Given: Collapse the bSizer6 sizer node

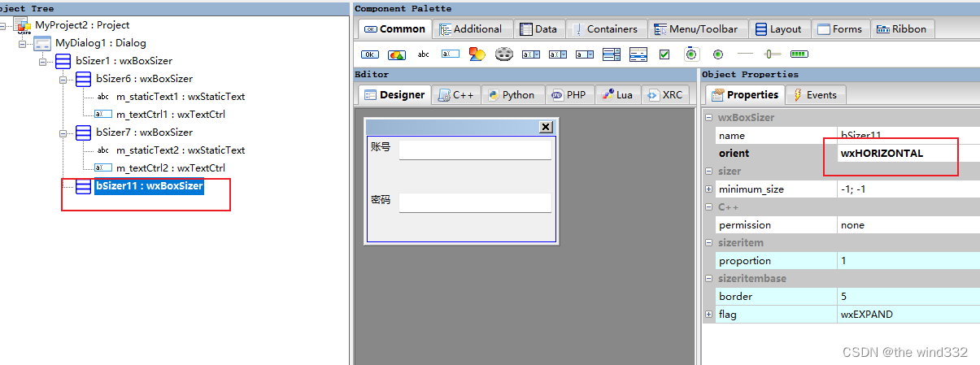Looking at the screenshot, I should point(63,79).
